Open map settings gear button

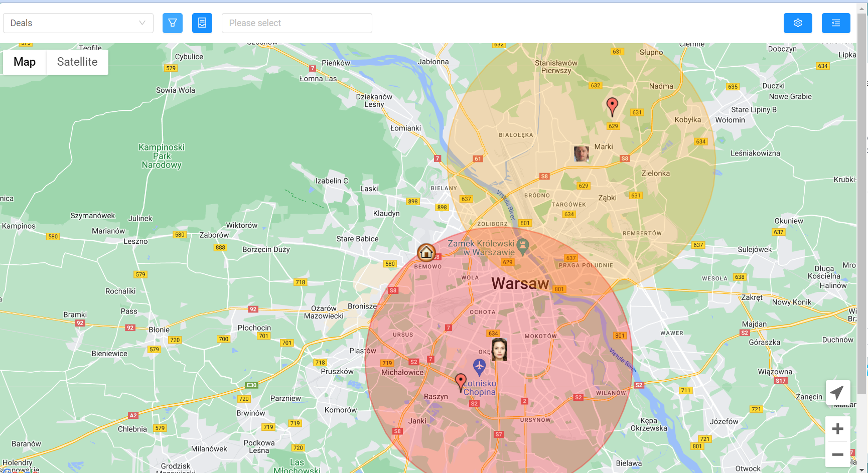tap(798, 23)
